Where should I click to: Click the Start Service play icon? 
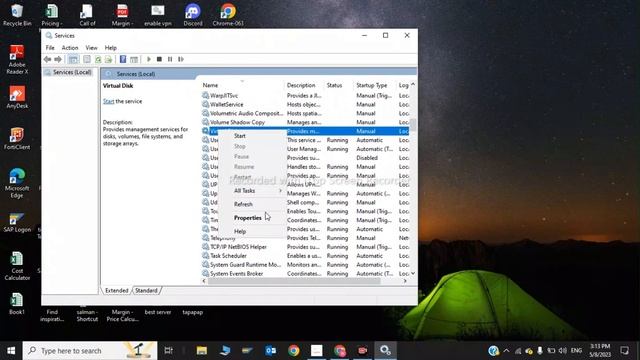149,60
